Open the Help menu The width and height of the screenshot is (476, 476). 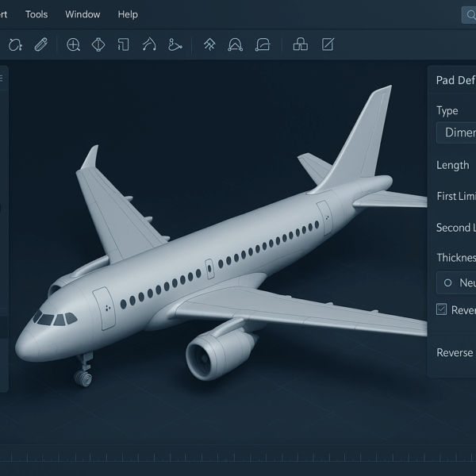tap(128, 14)
